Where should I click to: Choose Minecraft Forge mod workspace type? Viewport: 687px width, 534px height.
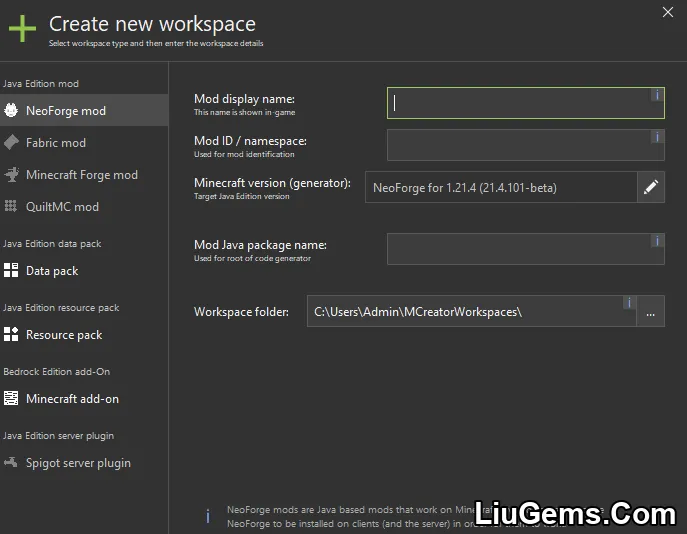[x=84, y=174]
